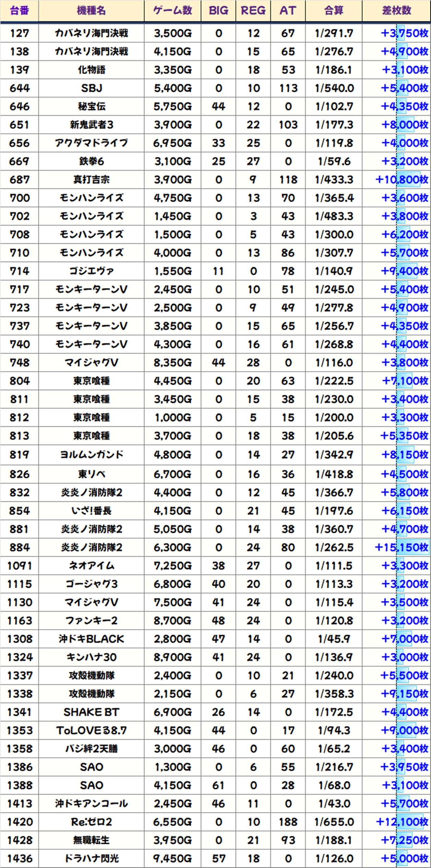
Task: Sort by the 差枚数 column header
Action: (x=396, y=11)
